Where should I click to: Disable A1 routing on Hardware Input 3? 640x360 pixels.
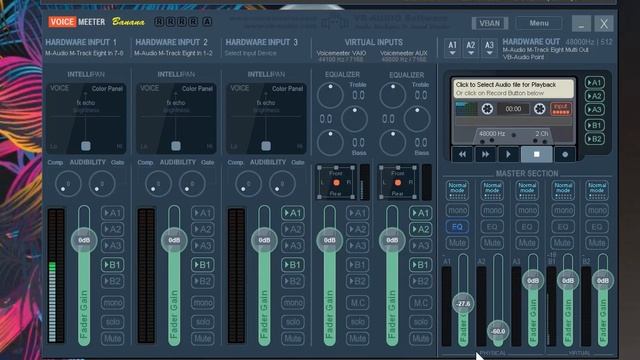292,213
